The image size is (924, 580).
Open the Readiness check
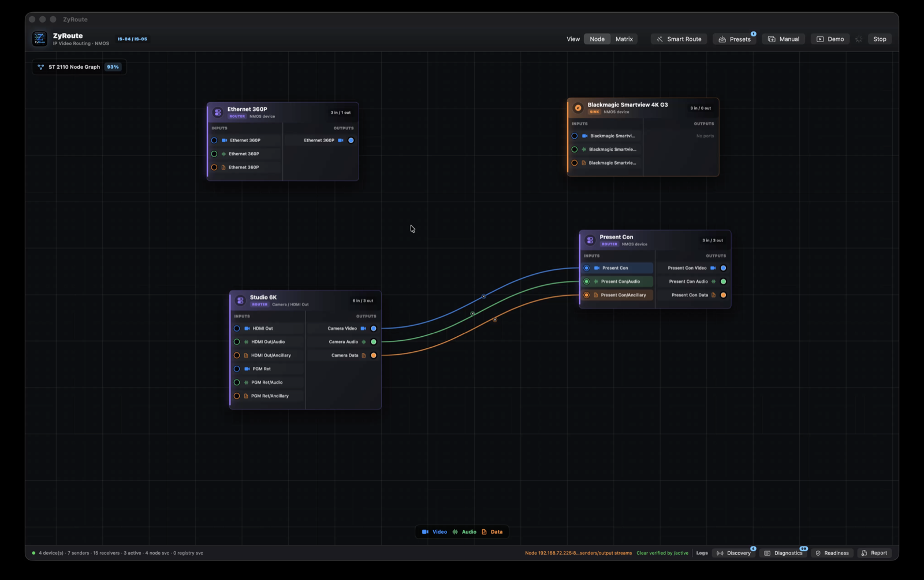click(x=832, y=553)
